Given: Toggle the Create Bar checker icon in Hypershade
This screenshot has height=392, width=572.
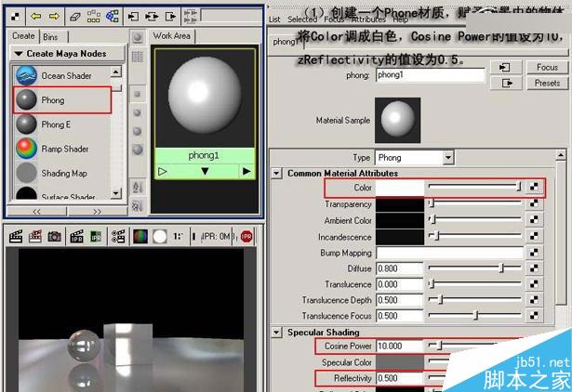Looking at the screenshot, I should (15, 17).
